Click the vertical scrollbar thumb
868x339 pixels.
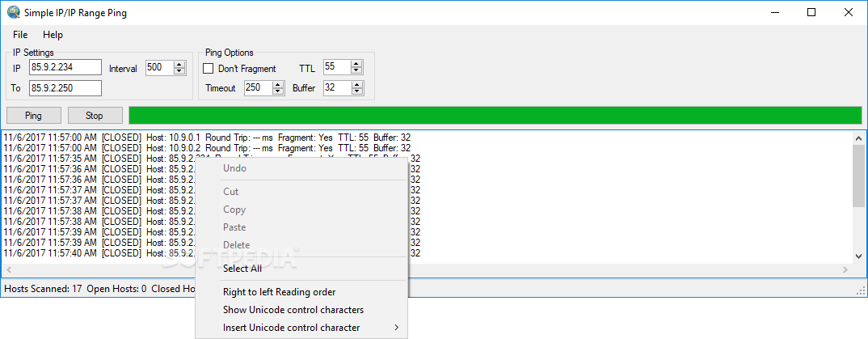click(x=858, y=175)
